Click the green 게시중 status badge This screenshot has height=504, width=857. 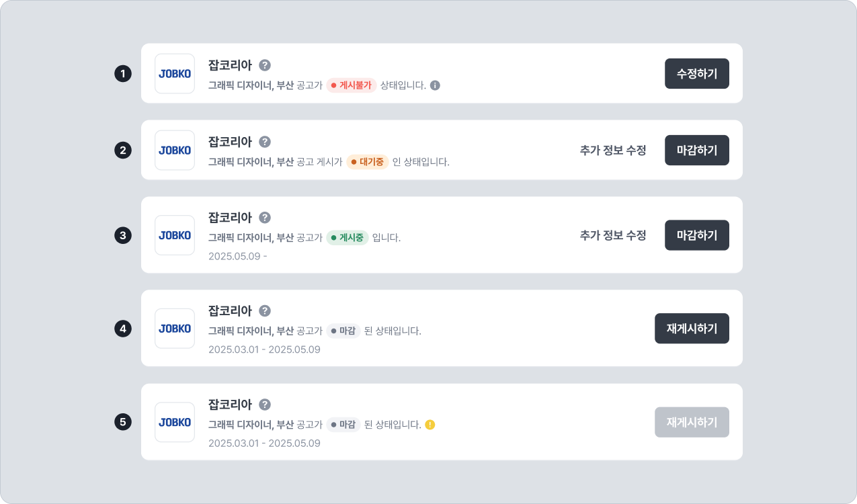click(348, 238)
